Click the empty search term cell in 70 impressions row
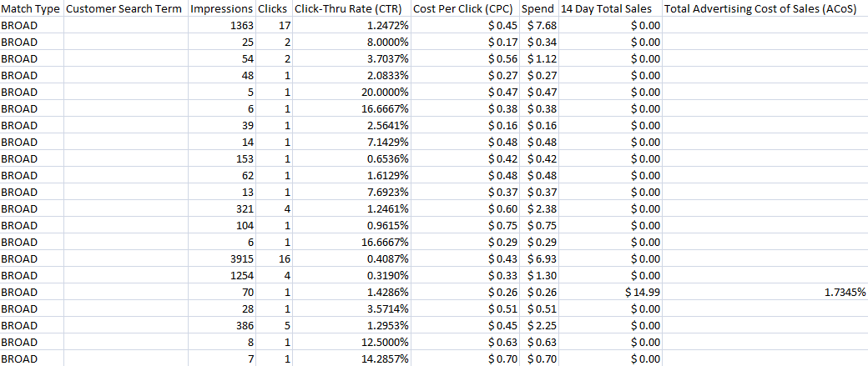Viewport: 868px width, 366px height. (x=126, y=291)
